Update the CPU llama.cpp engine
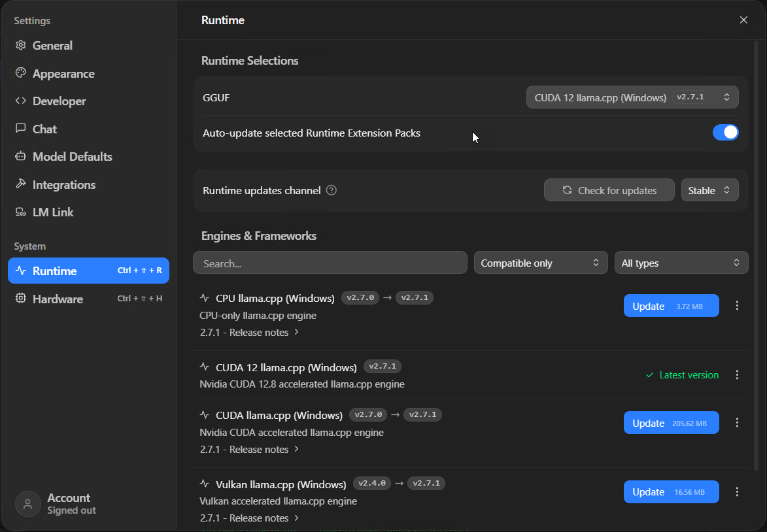This screenshot has width=767, height=532. [671, 305]
